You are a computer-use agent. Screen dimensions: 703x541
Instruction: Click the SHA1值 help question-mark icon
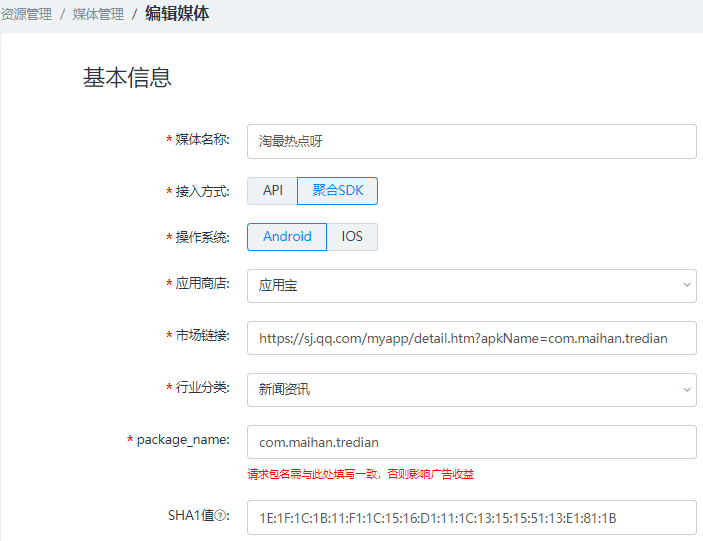pyautogui.click(x=223, y=516)
